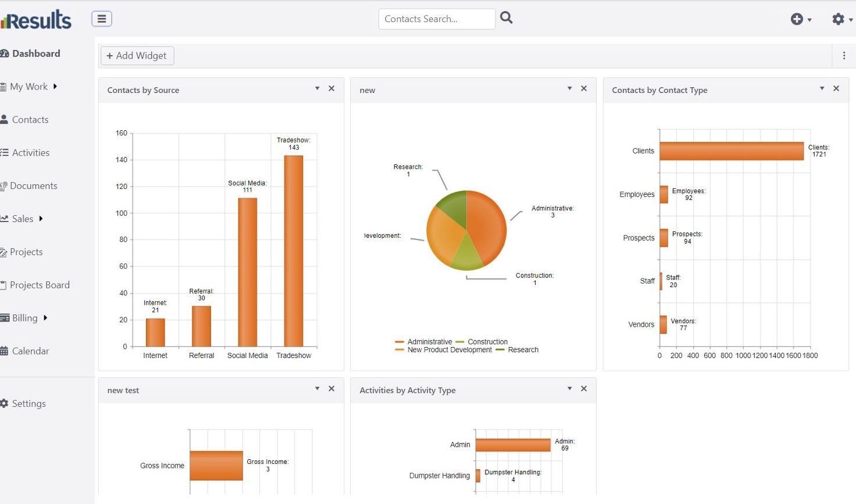Select Dashboard in the navigation menu
The height and width of the screenshot is (504, 856).
(35, 53)
